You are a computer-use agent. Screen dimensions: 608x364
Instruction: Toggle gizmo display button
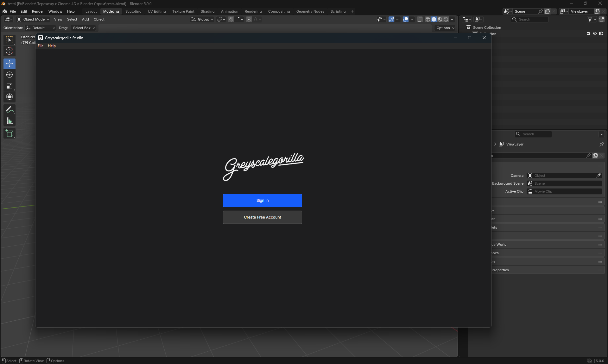(x=391, y=19)
